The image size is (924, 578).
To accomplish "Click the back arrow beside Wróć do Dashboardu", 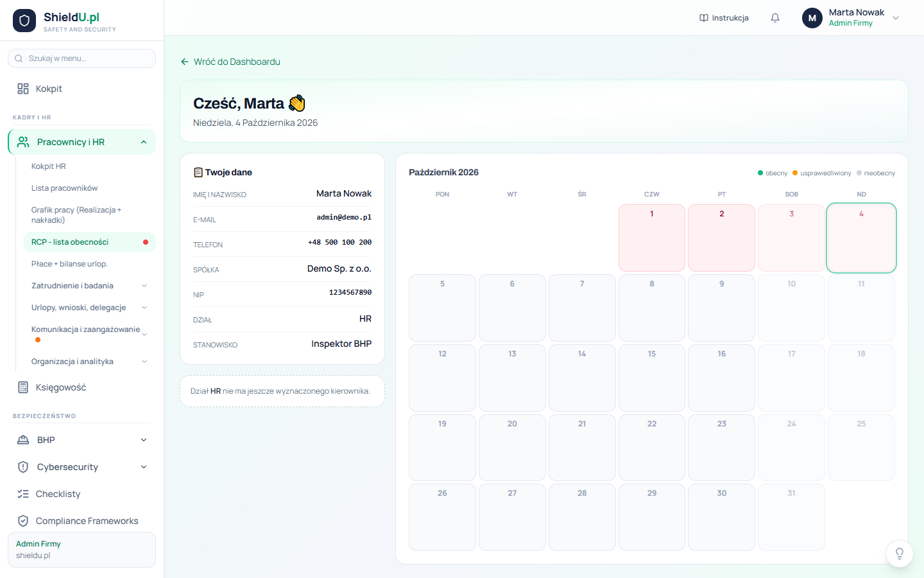I will 185,62.
